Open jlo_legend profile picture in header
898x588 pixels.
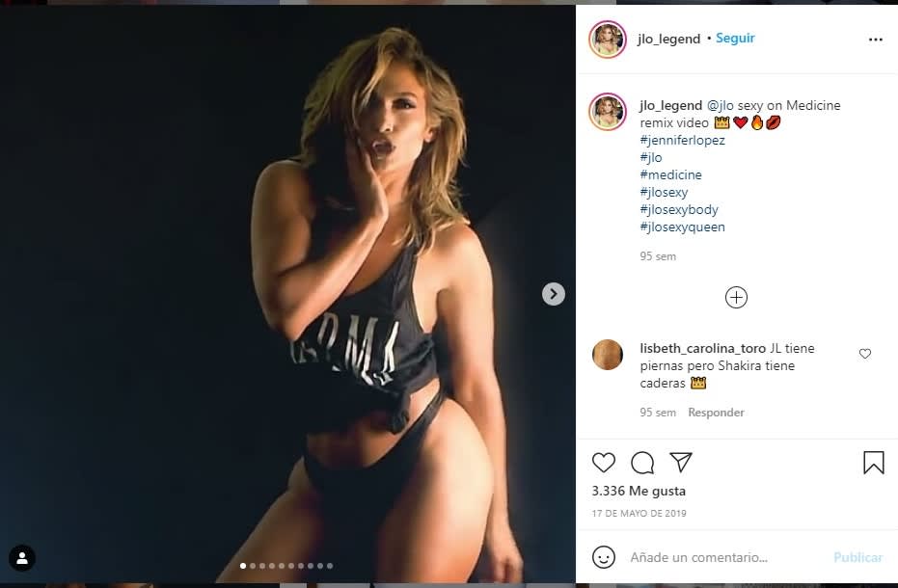click(608, 40)
